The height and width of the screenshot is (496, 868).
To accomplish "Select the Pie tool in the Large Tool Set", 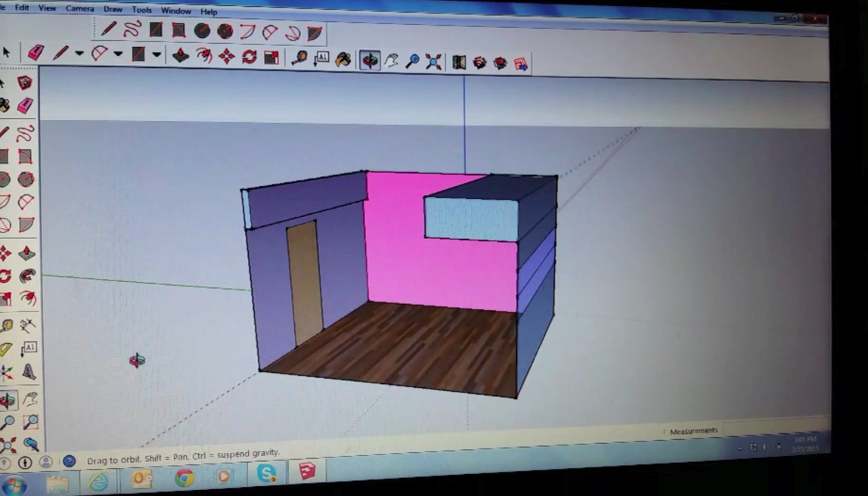I will pyautogui.click(x=26, y=225).
